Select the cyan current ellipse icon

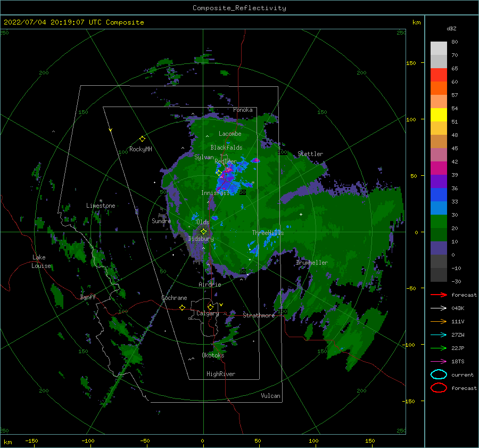coord(439,374)
